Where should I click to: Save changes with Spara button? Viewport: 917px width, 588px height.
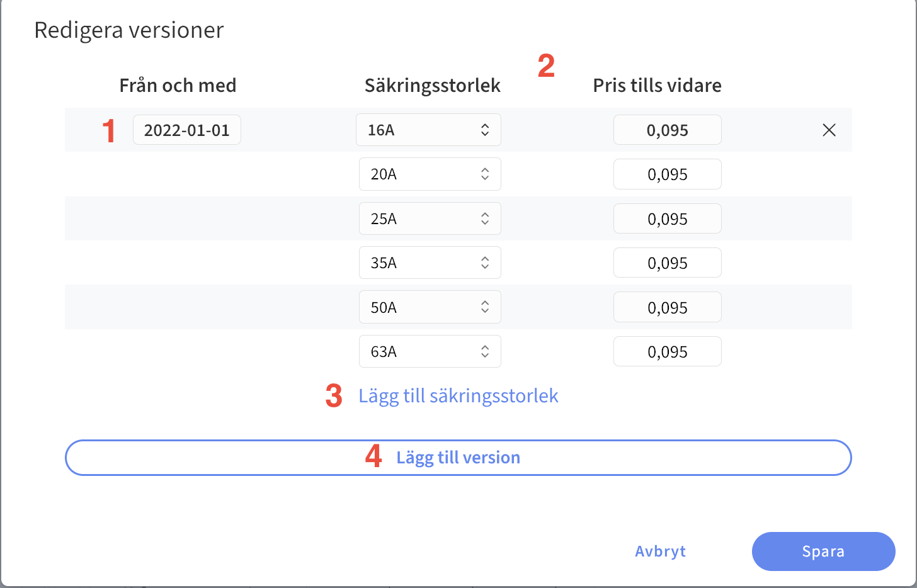click(x=823, y=551)
